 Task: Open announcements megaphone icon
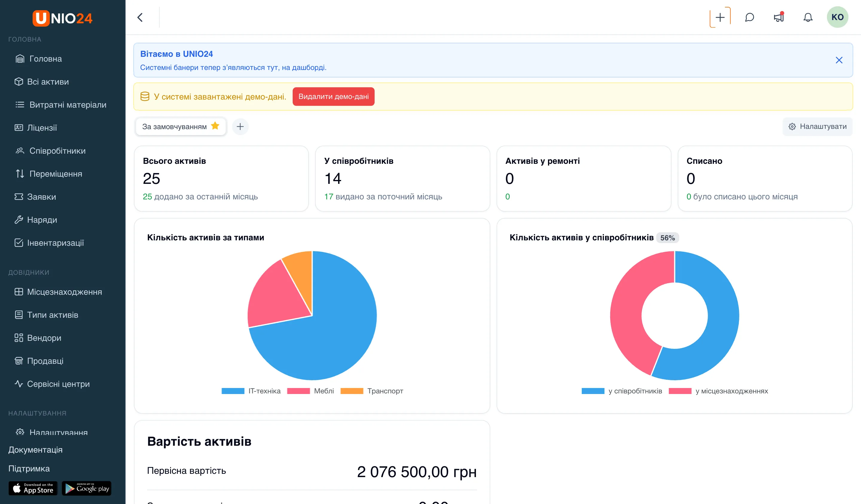point(779,17)
